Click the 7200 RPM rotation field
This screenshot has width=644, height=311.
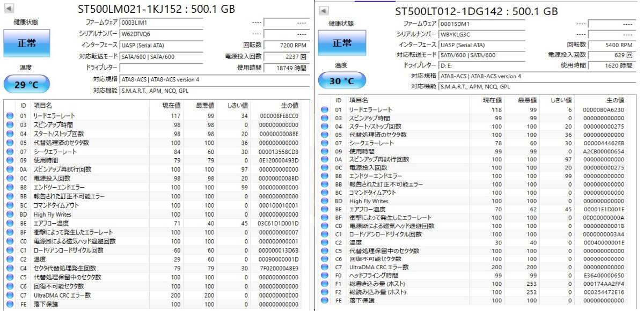coord(287,45)
